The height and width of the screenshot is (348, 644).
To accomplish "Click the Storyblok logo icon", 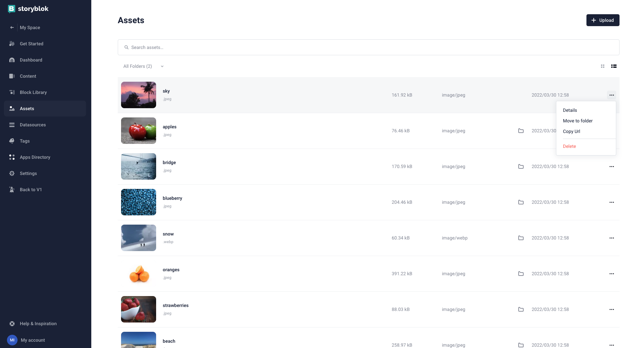I will click(x=12, y=9).
